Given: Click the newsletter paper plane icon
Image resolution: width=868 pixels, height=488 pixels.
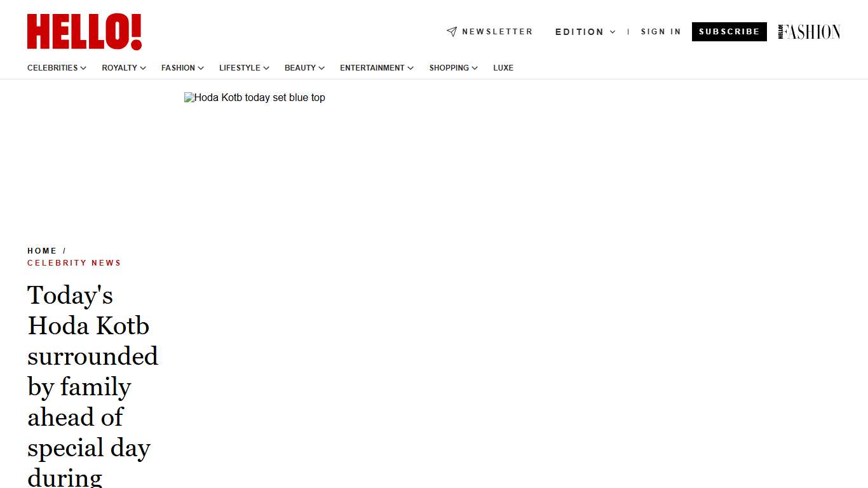Looking at the screenshot, I should click(452, 32).
